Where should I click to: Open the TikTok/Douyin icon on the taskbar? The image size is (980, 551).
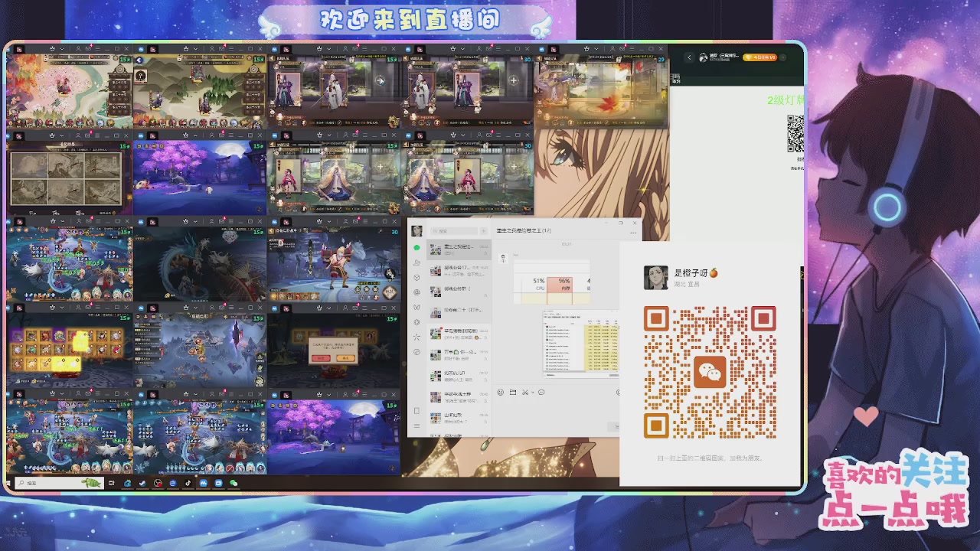[x=188, y=483]
